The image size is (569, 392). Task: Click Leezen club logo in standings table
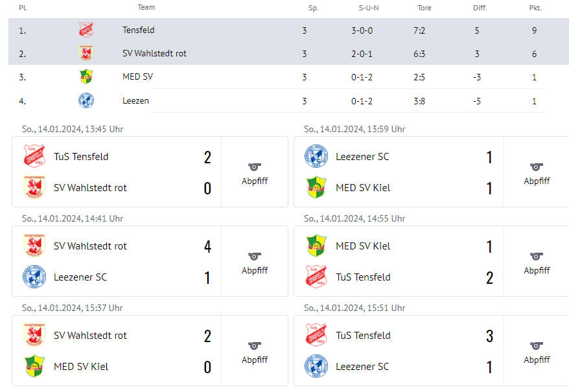coord(86,100)
